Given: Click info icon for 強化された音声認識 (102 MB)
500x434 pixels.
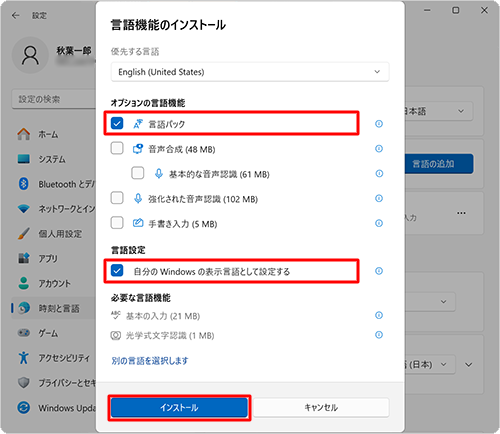Looking at the screenshot, I should pyautogui.click(x=379, y=198).
